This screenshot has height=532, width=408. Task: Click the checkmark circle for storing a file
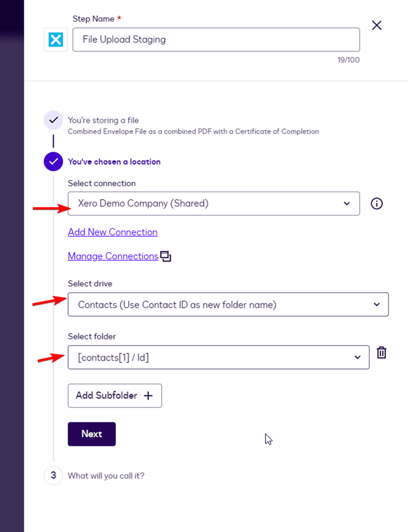pos(53,120)
